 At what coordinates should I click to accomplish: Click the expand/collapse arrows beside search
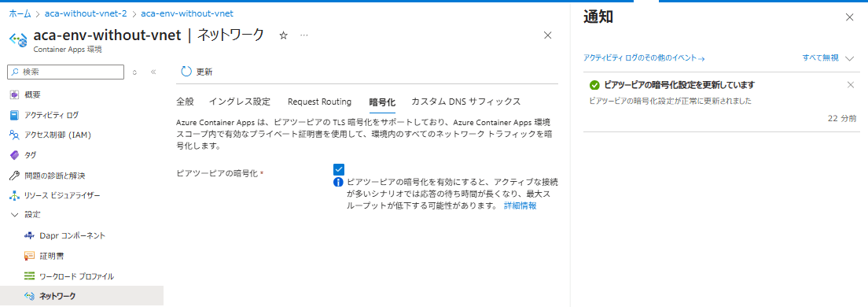(134, 72)
